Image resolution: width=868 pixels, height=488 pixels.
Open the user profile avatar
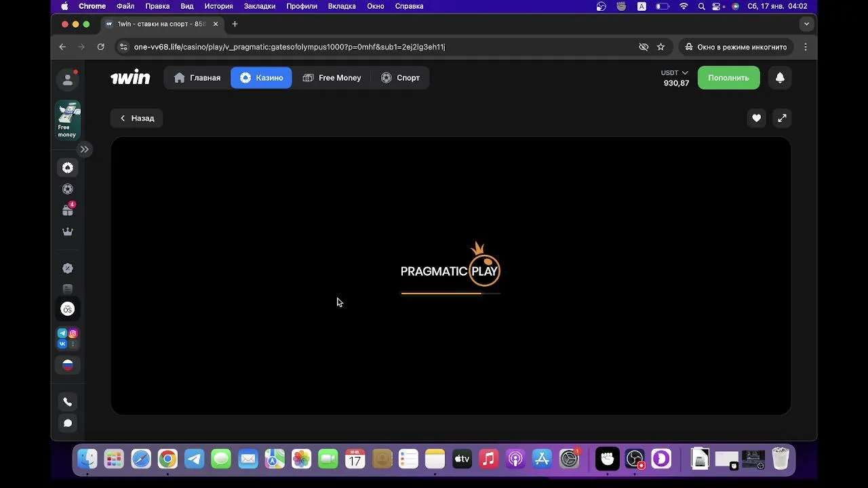coord(68,79)
